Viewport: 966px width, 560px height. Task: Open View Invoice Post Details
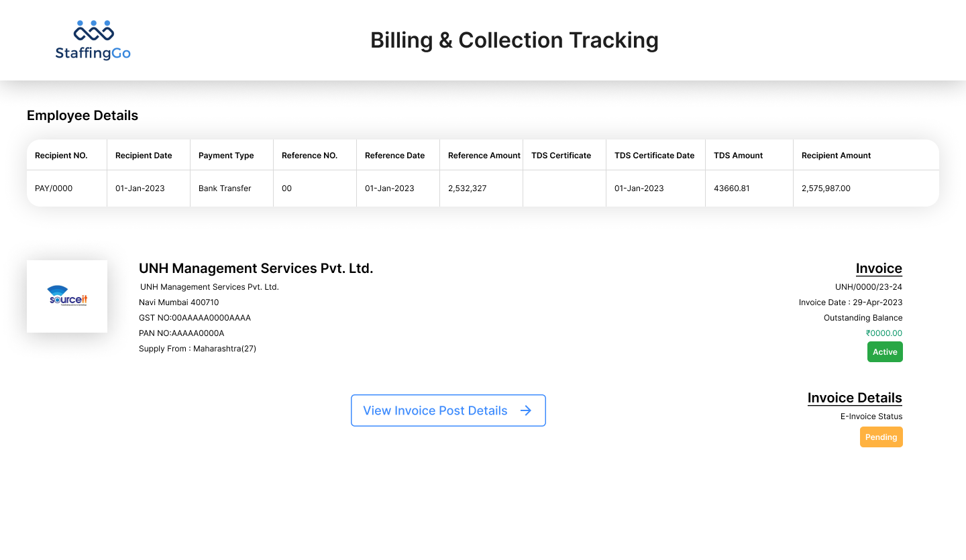[436, 410]
